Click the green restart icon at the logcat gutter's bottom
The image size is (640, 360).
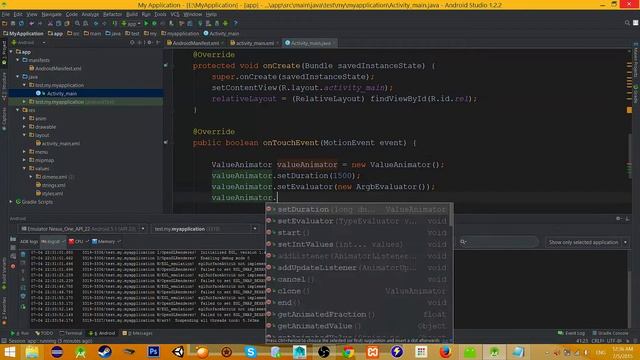23,307
